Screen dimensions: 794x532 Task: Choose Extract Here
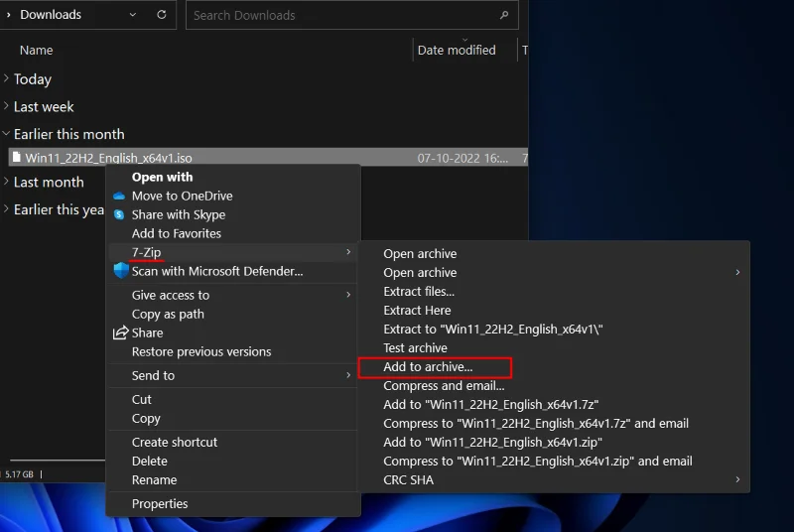click(x=417, y=311)
